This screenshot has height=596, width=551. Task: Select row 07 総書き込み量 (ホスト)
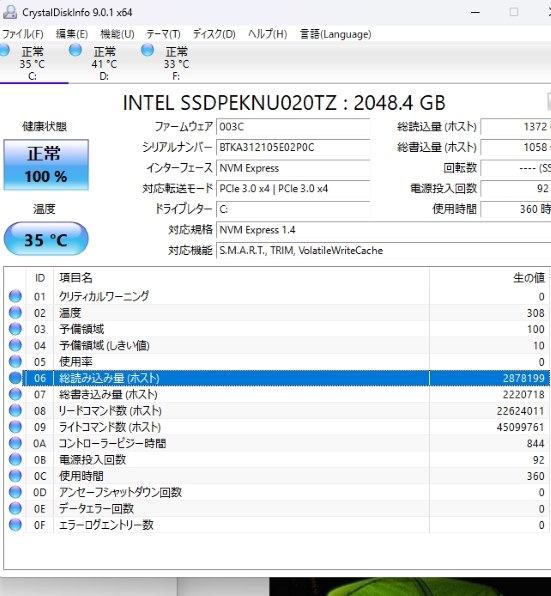pos(277,395)
